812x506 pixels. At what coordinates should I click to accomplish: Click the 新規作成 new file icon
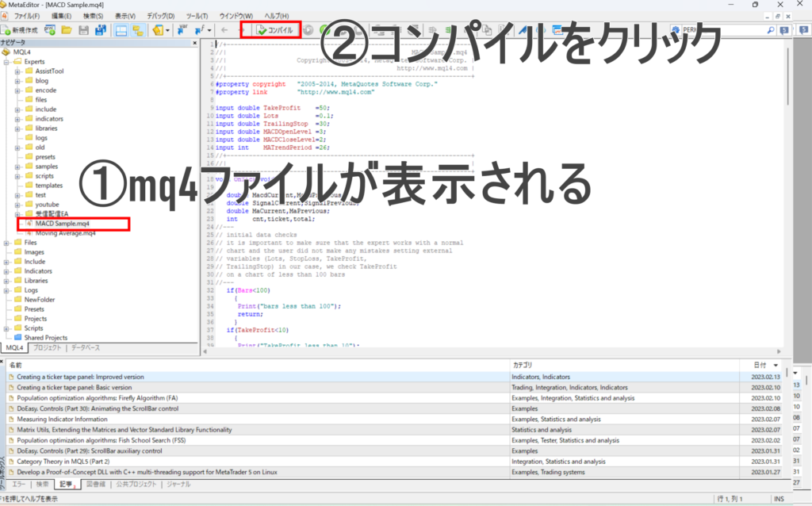click(x=6, y=30)
